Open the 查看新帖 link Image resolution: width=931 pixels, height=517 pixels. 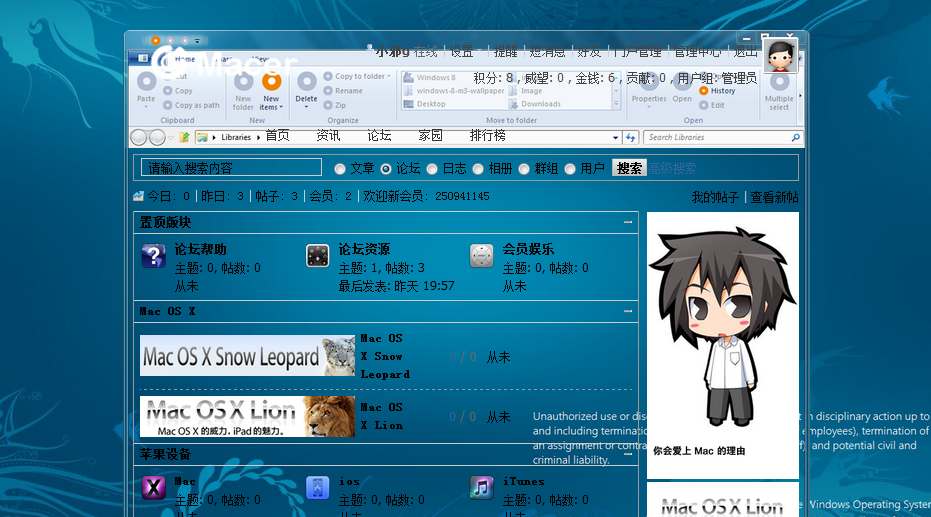click(x=774, y=197)
